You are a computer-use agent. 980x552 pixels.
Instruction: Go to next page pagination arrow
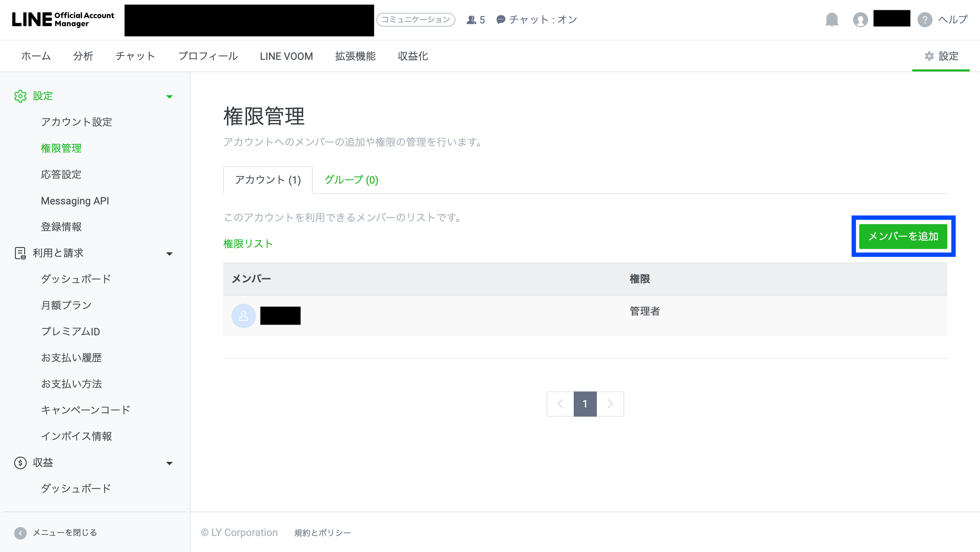point(610,404)
